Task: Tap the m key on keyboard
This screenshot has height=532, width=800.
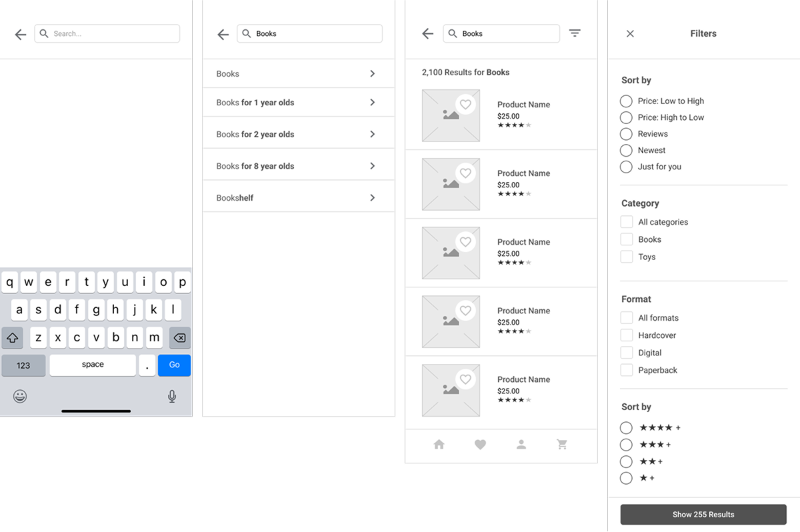Action: 154,338
